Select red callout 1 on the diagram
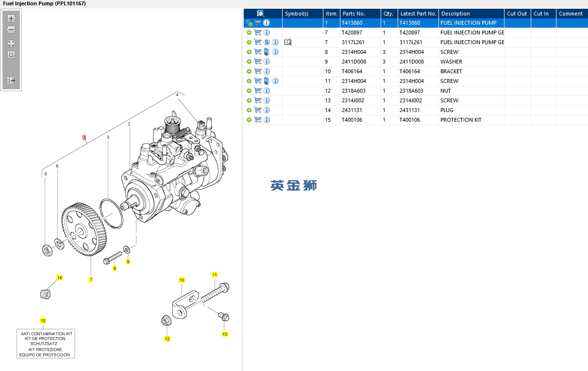Image resolution: width=588 pixels, height=371 pixels. coord(84,138)
